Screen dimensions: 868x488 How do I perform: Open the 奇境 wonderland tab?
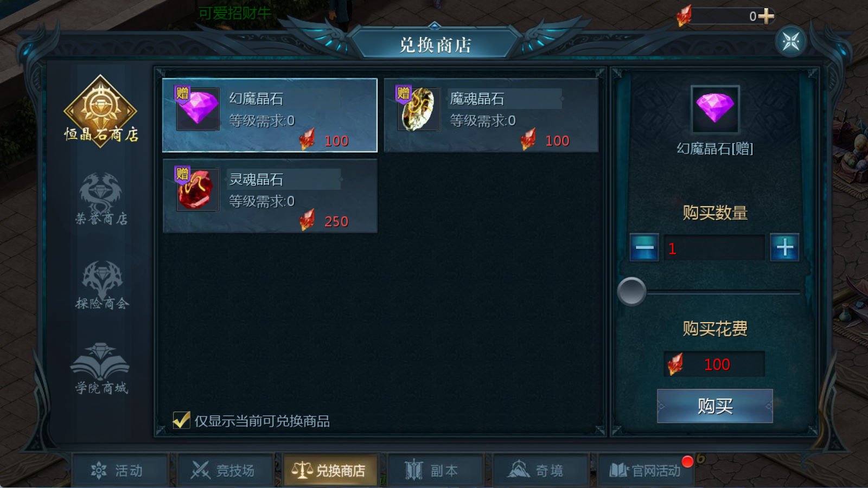coord(540,470)
